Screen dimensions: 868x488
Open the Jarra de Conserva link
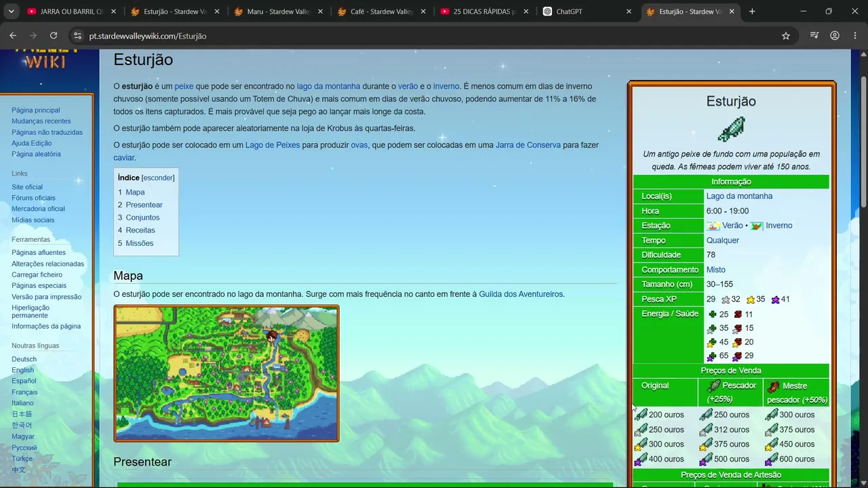(x=528, y=145)
